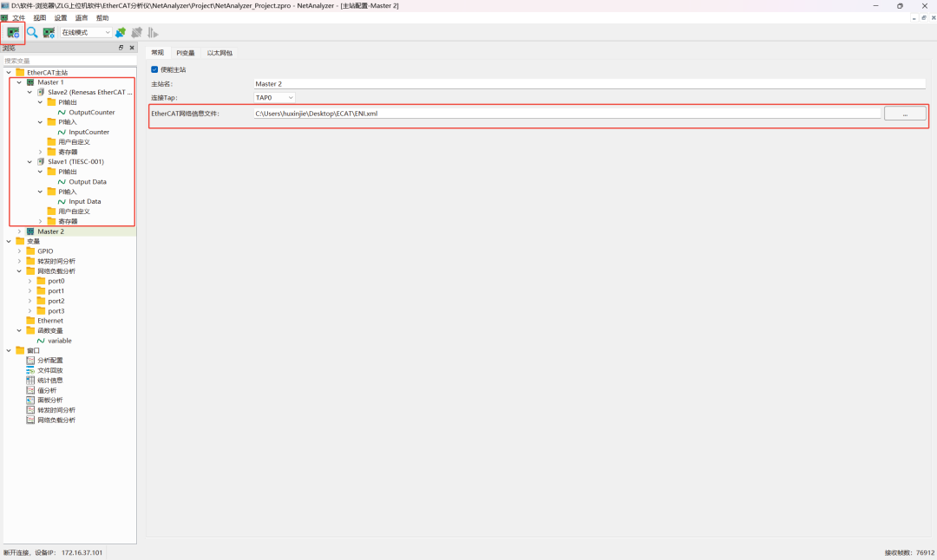Click the add master card toolbar icon
937x560 pixels.
(13, 32)
